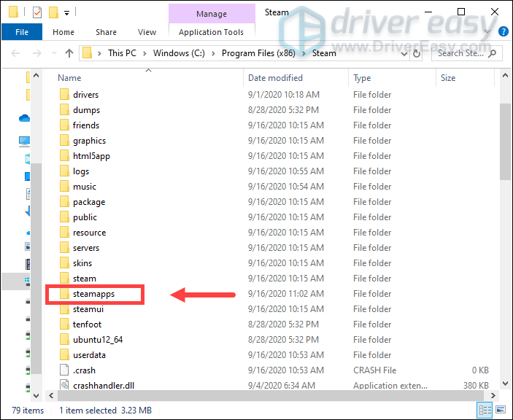Select the Manage contextual tab
This screenshot has width=513, height=420.
click(x=212, y=14)
